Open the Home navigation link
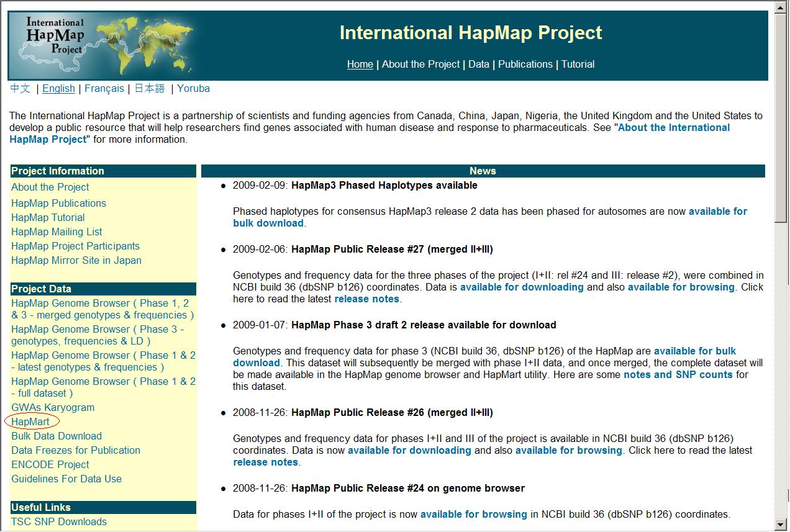 click(360, 65)
